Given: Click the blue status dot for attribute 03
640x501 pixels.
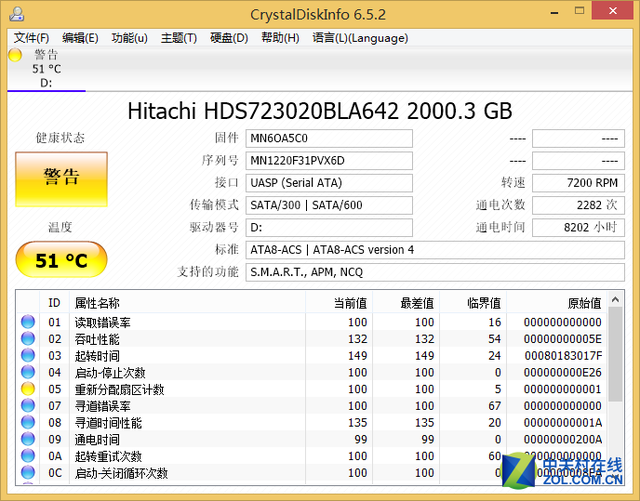Looking at the screenshot, I should (x=28, y=355).
